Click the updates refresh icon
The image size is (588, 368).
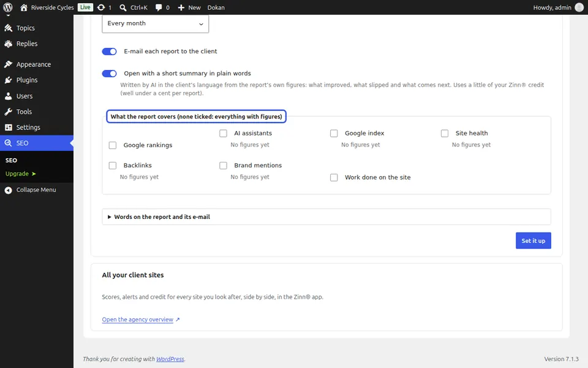pos(101,7)
